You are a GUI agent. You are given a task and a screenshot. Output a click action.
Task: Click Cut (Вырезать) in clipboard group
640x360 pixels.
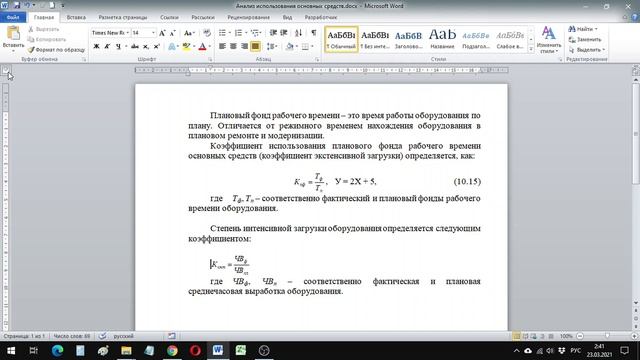coord(44,29)
